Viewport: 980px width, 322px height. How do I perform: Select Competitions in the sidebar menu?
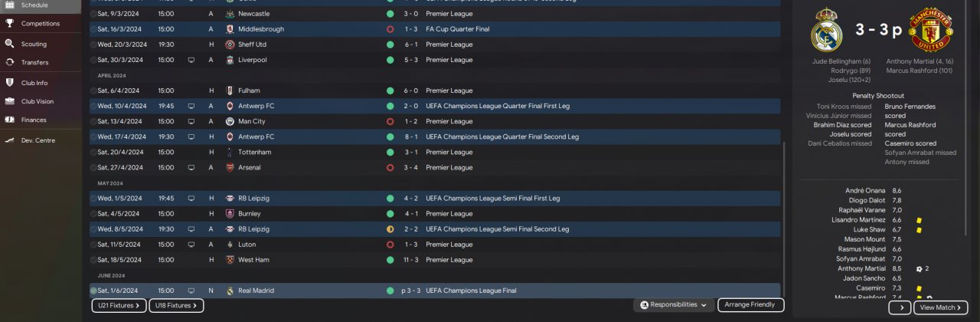click(40, 24)
